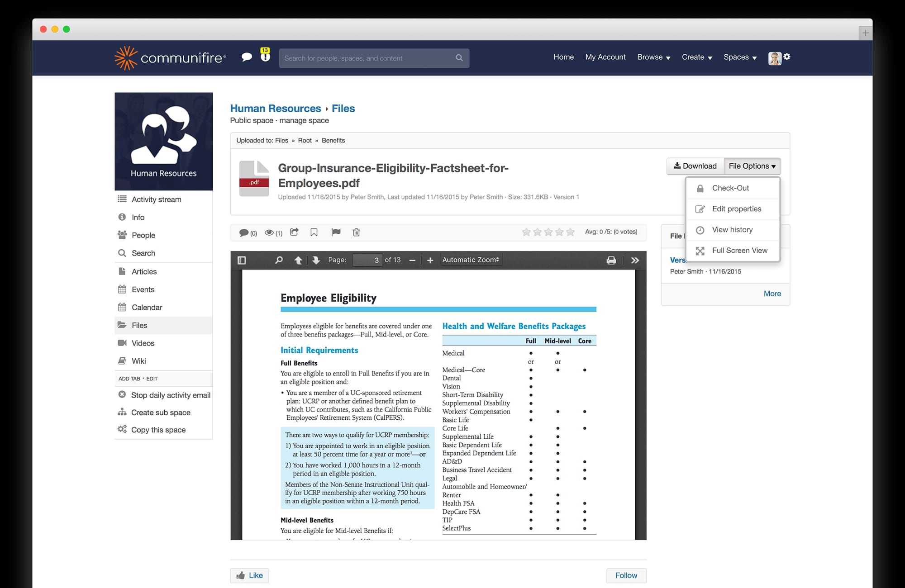Rate the file five stars

point(570,232)
